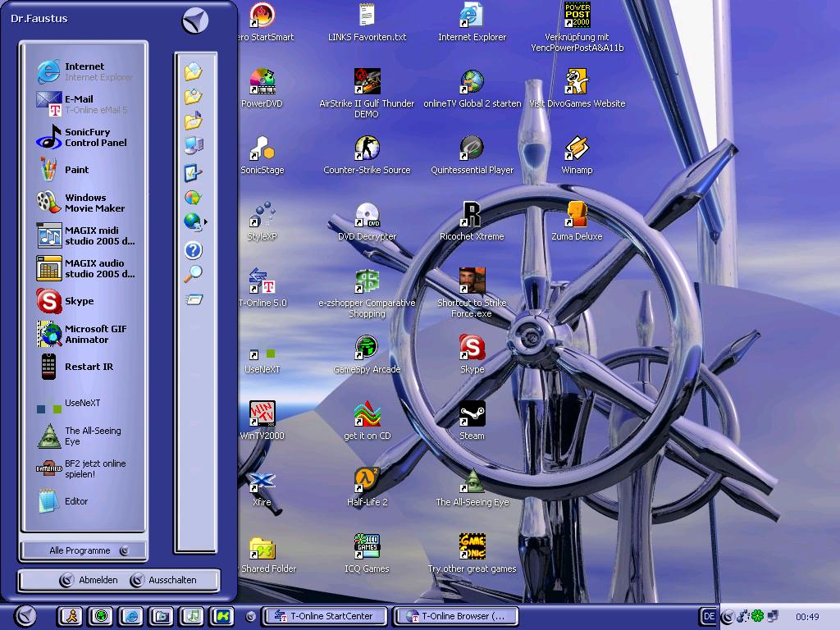
Task: Select Ricochet Xtreme desktop icon
Action: tap(472, 221)
